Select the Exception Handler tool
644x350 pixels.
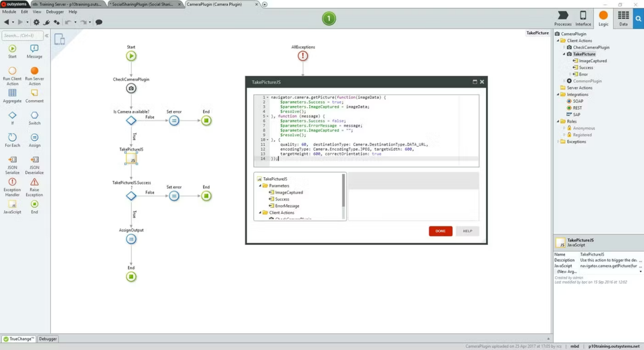point(12,185)
